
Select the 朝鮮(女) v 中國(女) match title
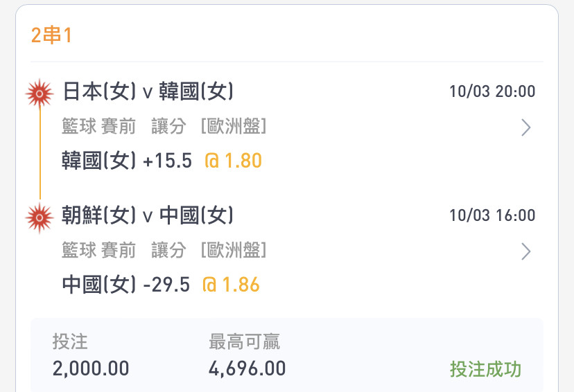tap(148, 215)
